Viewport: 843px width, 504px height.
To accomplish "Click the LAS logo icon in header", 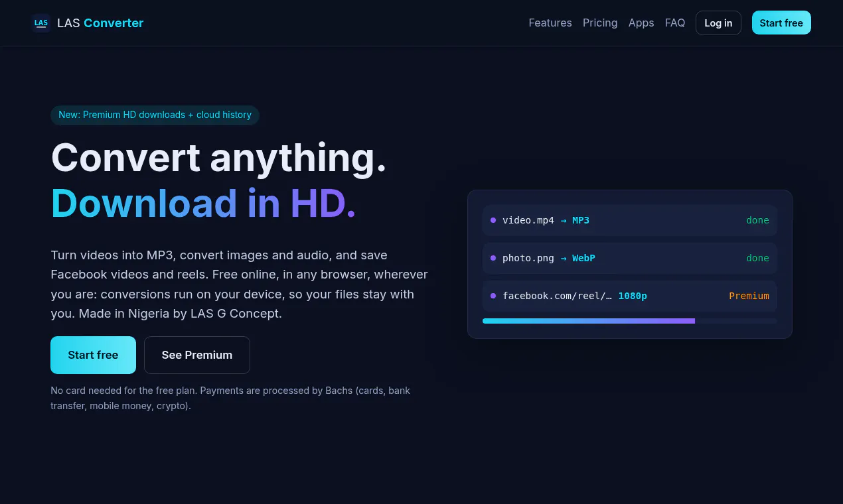I will [x=41, y=23].
